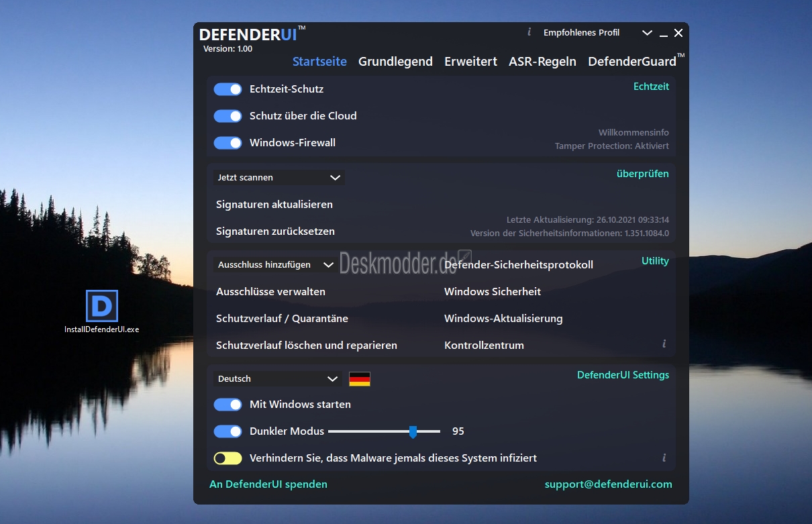The height and width of the screenshot is (524, 812).
Task: Open Schutzverlauf / Quarantäne
Action: click(282, 319)
